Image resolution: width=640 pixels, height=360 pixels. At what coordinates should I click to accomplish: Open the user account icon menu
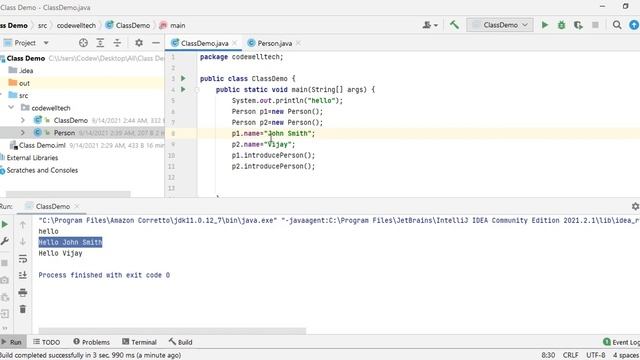(x=430, y=25)
